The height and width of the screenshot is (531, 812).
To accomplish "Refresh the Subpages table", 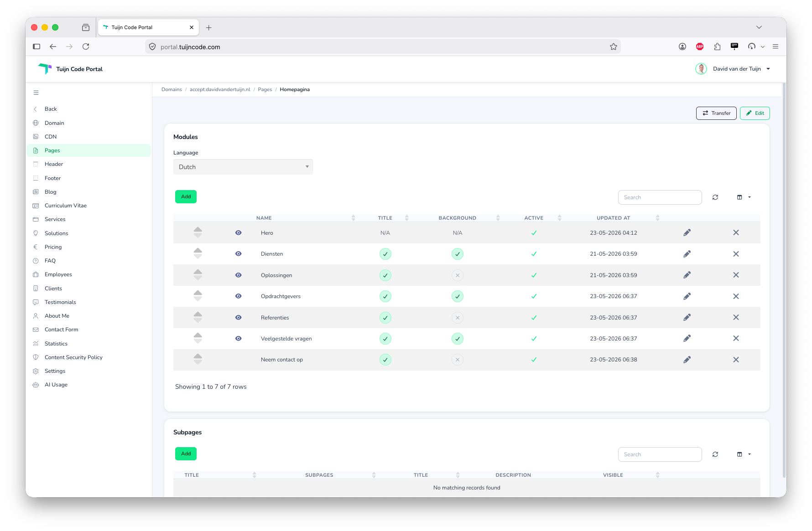I will [715, 454].
